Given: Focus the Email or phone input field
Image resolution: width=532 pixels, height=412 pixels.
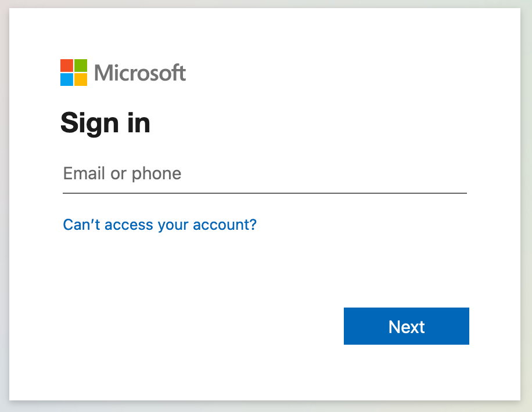Looking at the screenshot, I should click(265, 174).
